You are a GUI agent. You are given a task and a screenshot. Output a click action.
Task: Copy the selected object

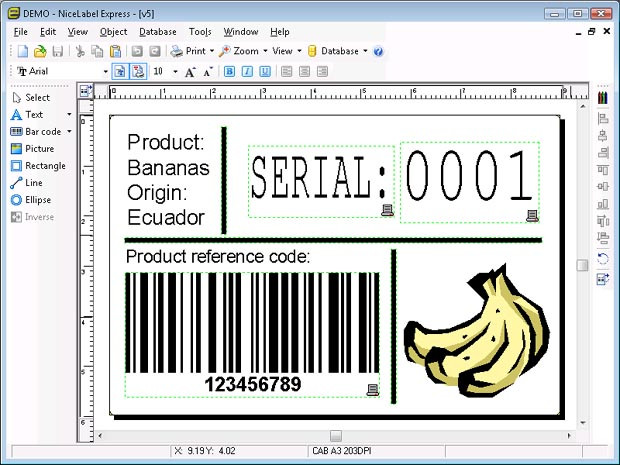[x=97, y=51]
